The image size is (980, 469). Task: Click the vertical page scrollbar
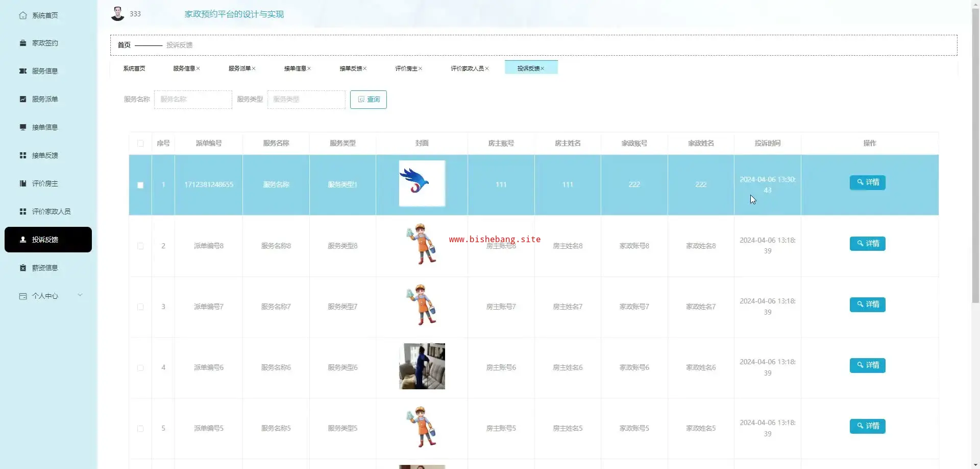click(x=975, y=153)
